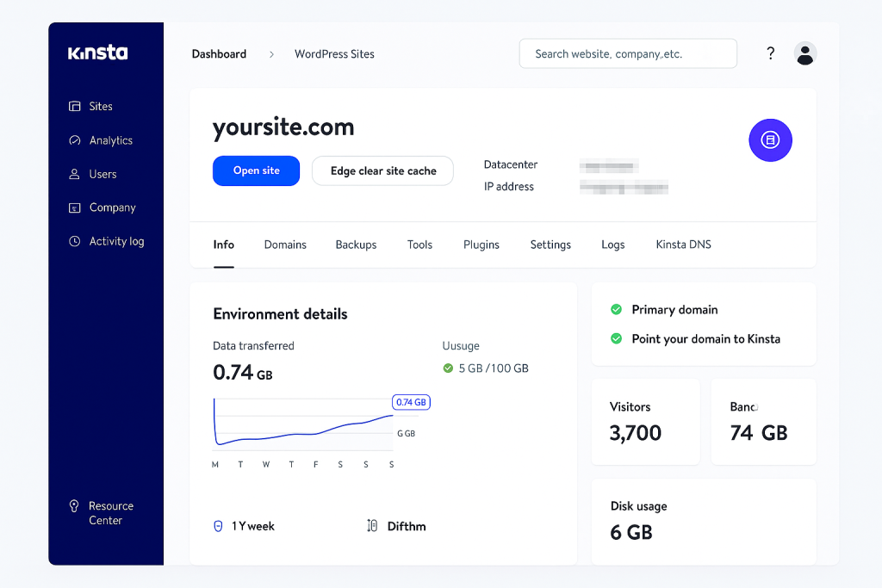882x588 pixels.
Task: Open Resource Center lightbulb icon
Action: 74,506
